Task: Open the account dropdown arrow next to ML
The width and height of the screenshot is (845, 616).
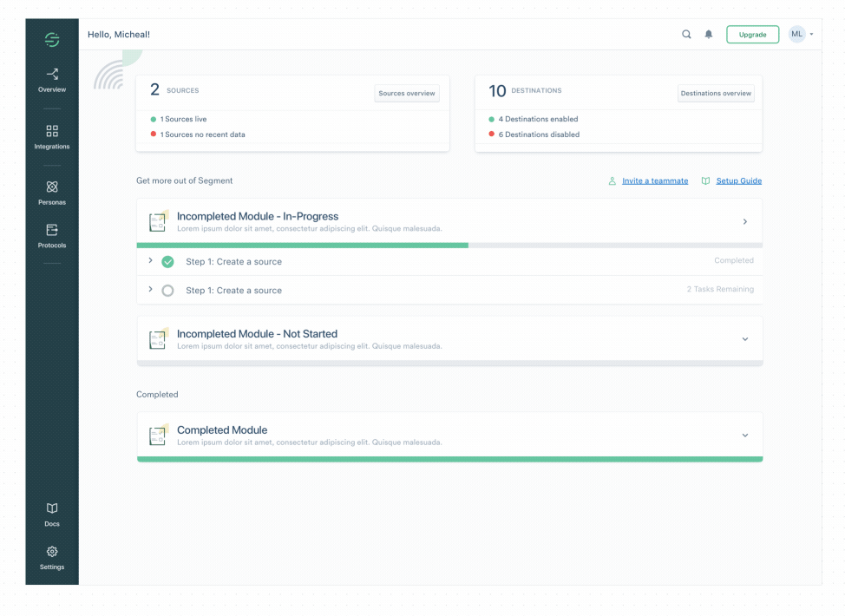Action: click(x=811, y=35)
